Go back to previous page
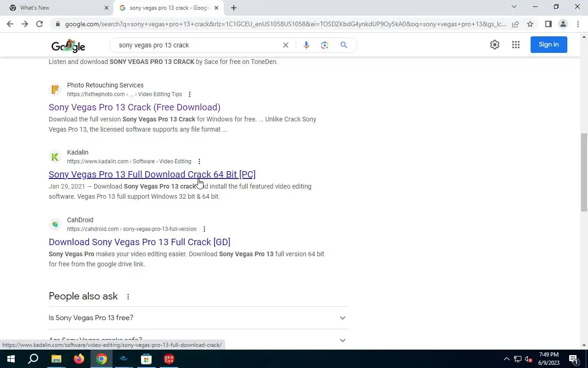The height and width of the screenshot is (368, 588). [x=10, y=24]
